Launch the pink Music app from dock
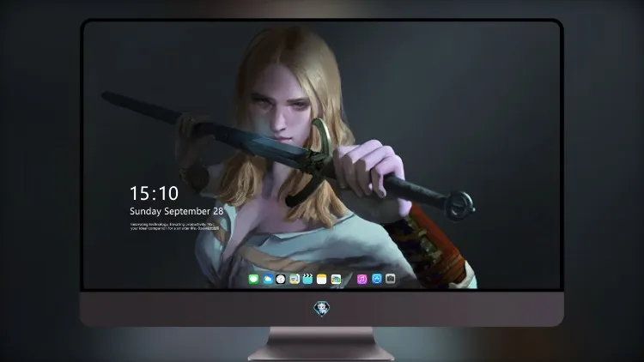The image size is (644, 362). [361, 280]
